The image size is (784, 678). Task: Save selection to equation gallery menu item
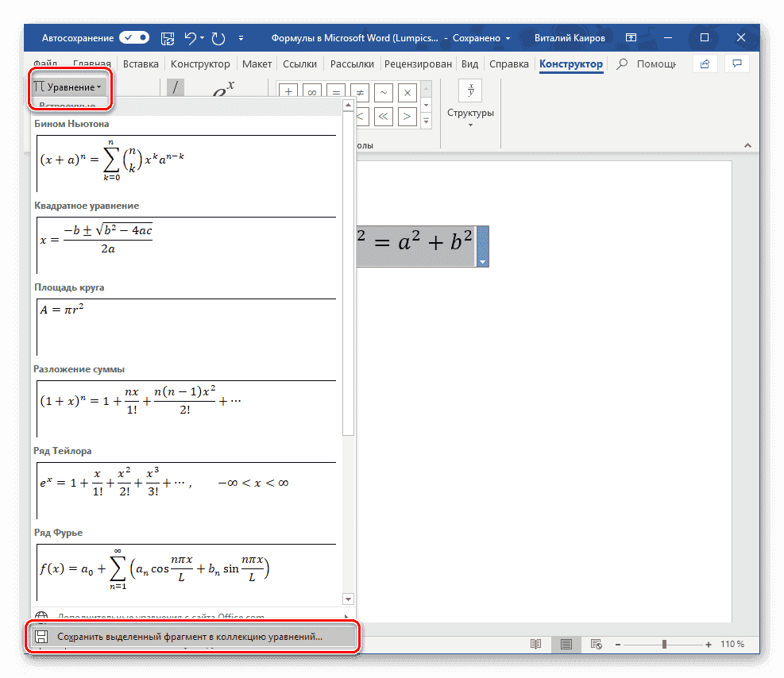(x=191, y=637)
